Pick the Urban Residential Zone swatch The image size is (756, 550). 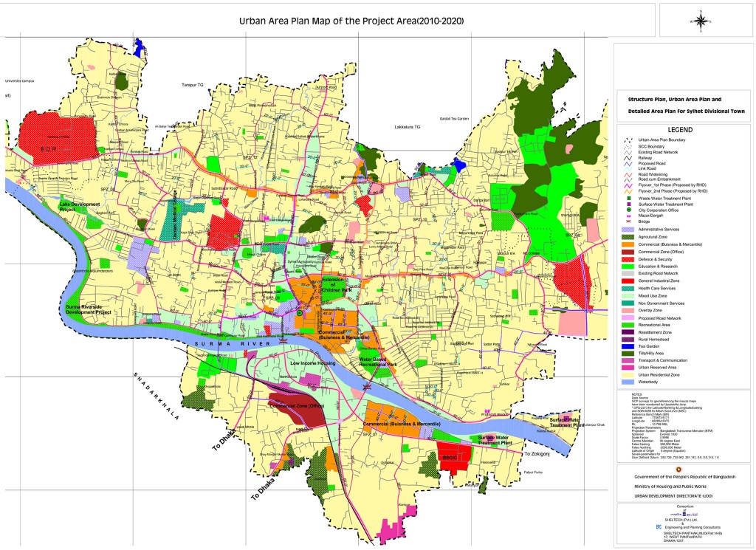pos(628,374)
